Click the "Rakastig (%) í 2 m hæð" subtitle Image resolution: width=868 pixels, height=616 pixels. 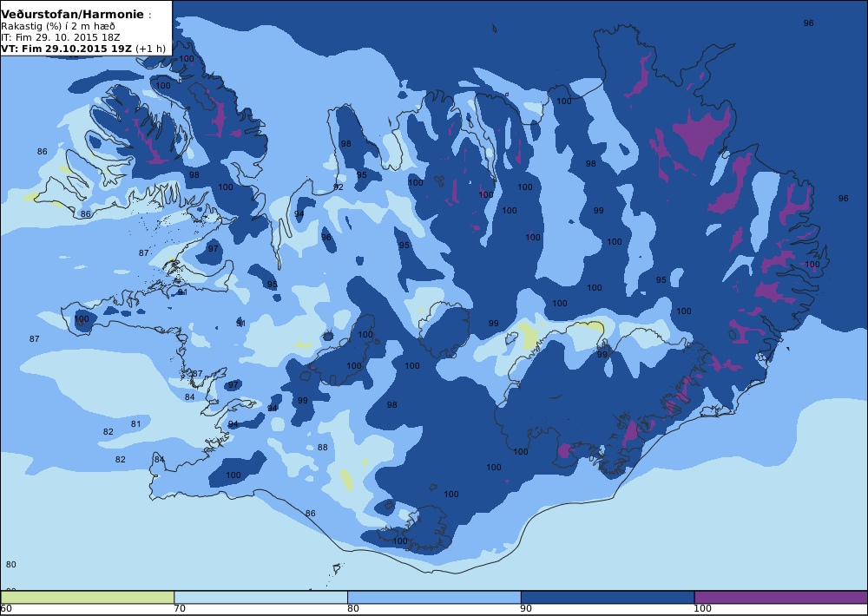pyautogui.click(x=58, y=26)
